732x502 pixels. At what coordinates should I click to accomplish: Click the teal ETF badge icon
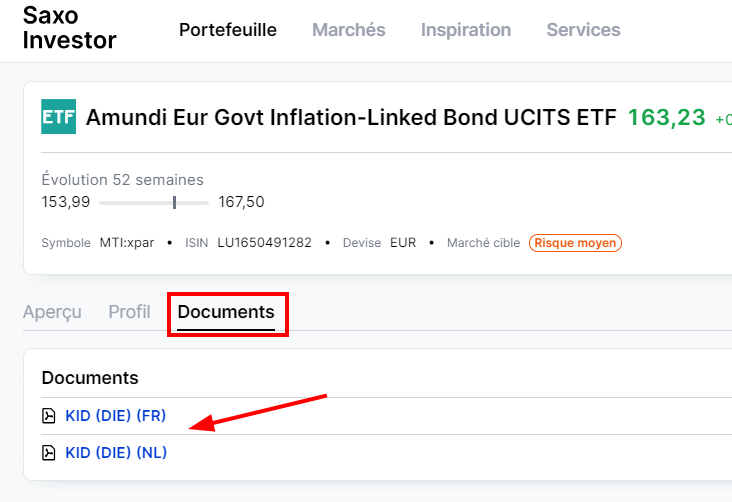tap(58, 117)
